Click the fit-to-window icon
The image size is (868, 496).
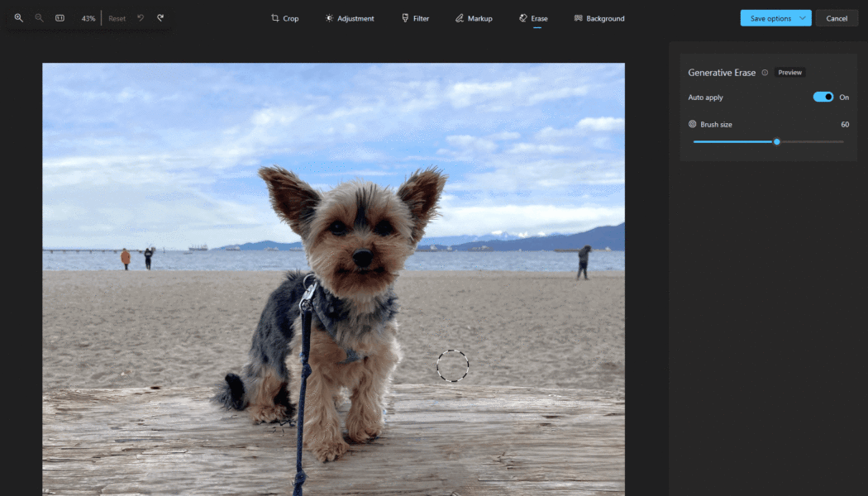tap(59, 17)
